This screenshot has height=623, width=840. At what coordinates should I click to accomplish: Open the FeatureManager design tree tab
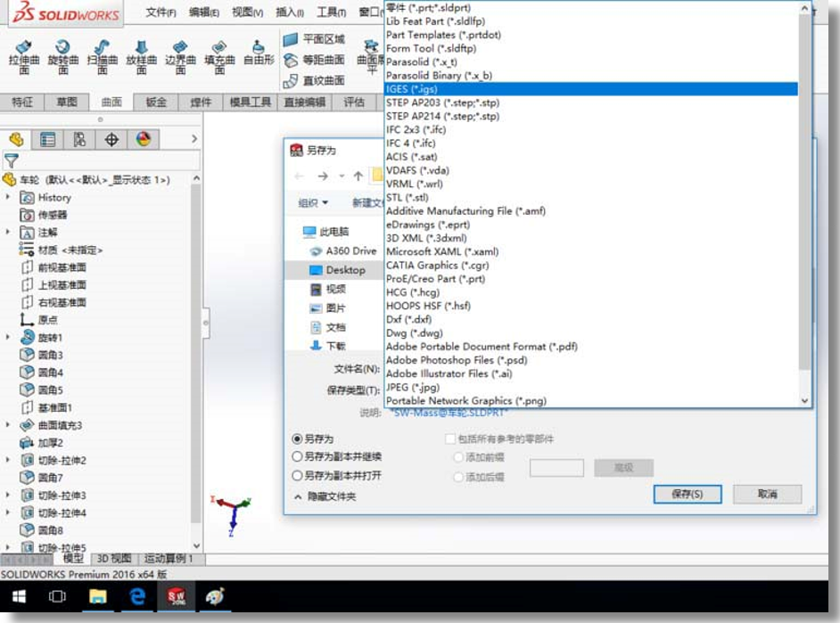pos(16,140)
